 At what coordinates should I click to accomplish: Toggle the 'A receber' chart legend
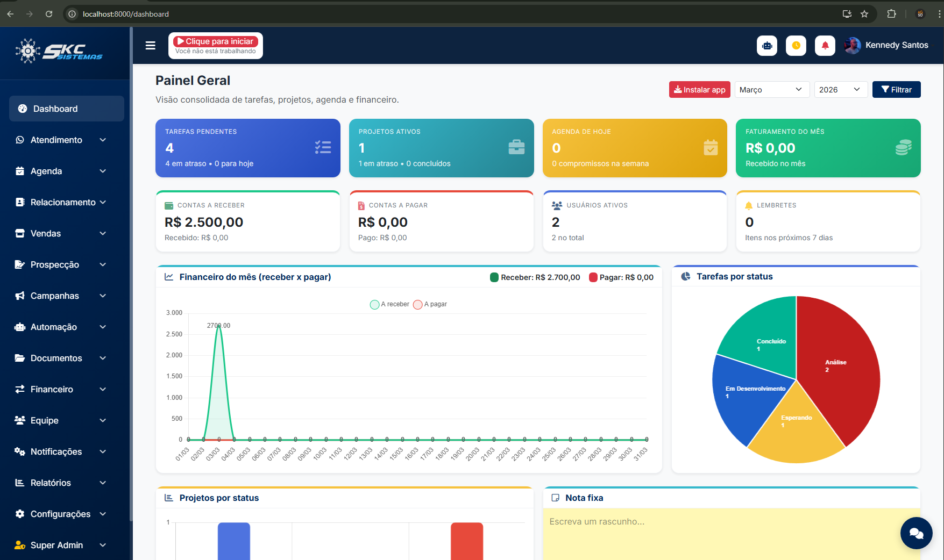389,304
